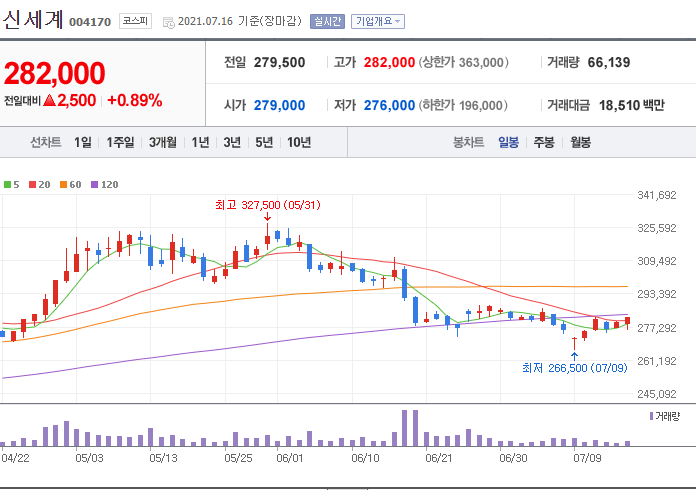
Task: Open the 기업개요 dropdown
Action: click(x=378, y=21)
